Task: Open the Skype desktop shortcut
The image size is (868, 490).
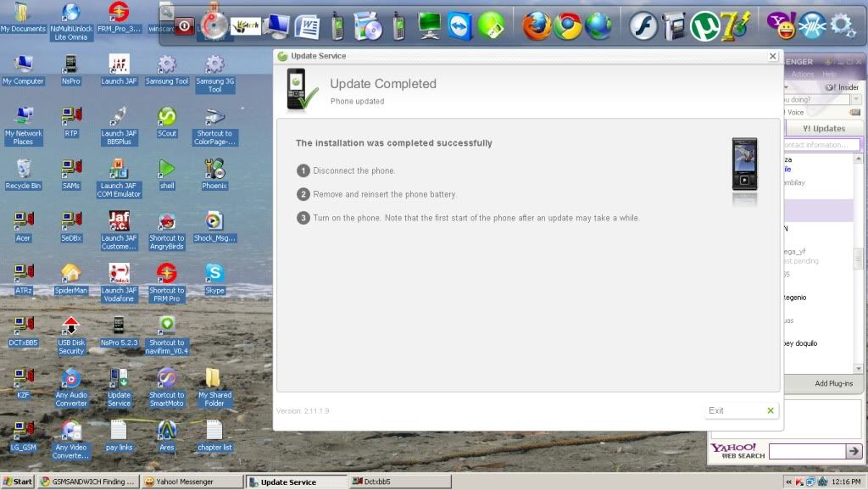Action: click(214, 274)
